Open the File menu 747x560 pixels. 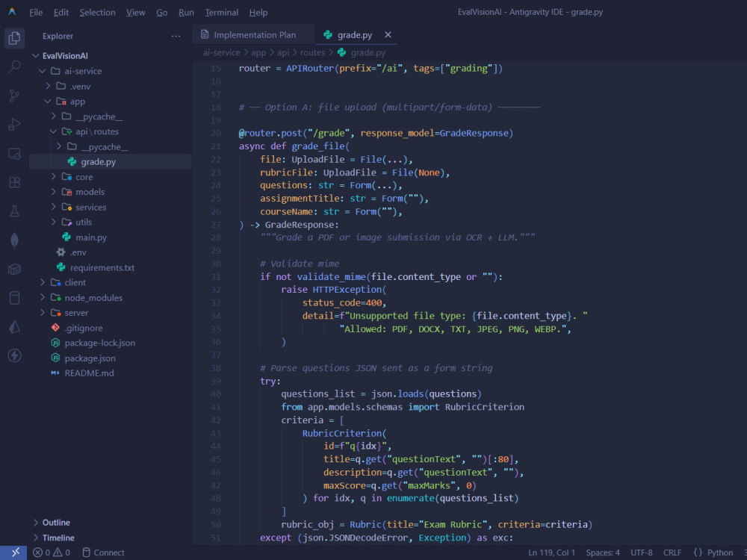[36, 13]
